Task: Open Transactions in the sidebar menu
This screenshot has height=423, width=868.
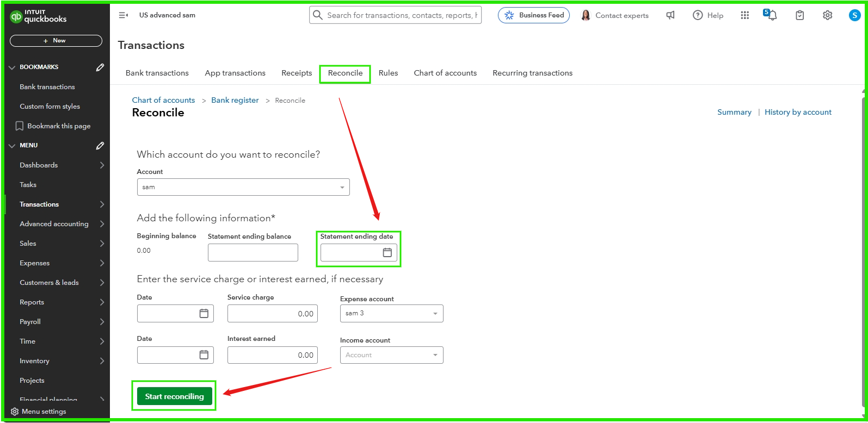Action: [39, 204]
